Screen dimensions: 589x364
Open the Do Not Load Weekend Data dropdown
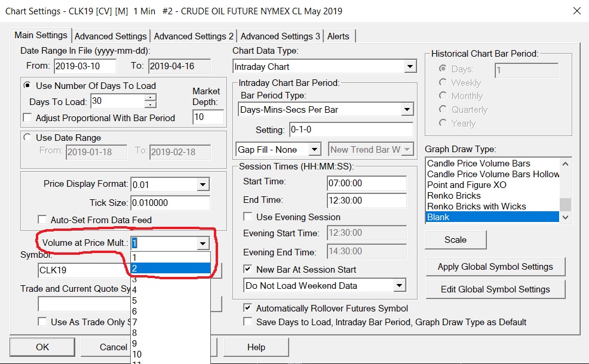click(400, 286)
